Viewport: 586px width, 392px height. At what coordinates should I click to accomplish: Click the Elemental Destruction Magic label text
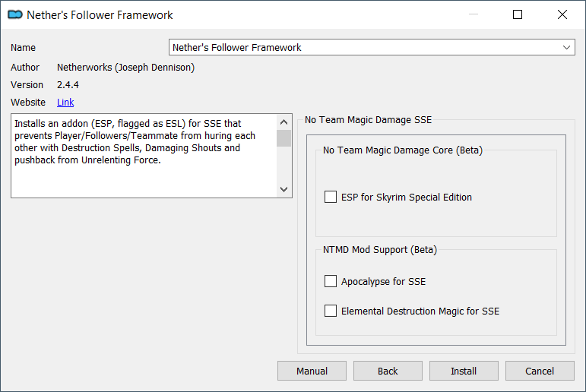coord(420,311)
